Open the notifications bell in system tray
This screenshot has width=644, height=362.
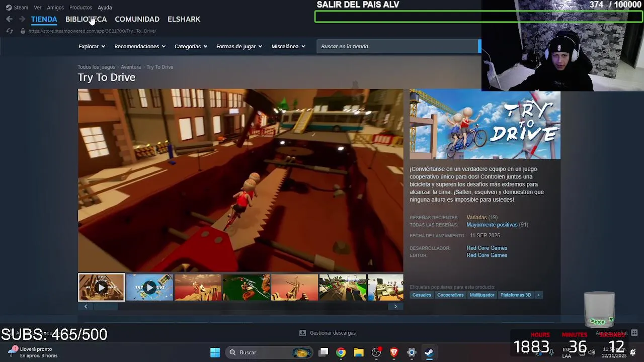click(x=633, y=352)
